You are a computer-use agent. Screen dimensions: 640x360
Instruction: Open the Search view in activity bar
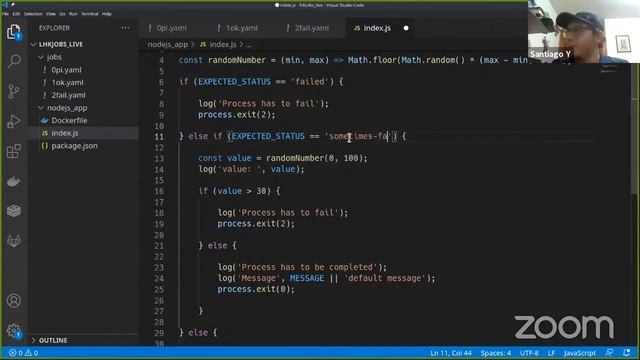[14, 62]
